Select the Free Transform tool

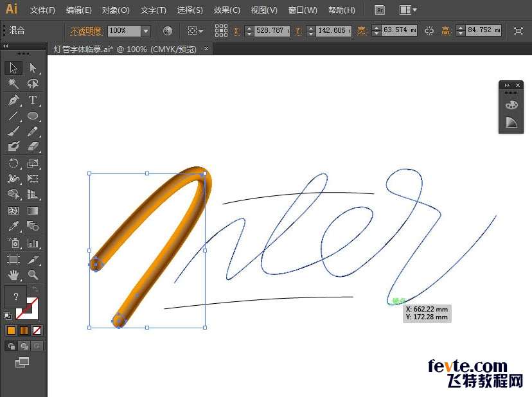coord(33,179)
